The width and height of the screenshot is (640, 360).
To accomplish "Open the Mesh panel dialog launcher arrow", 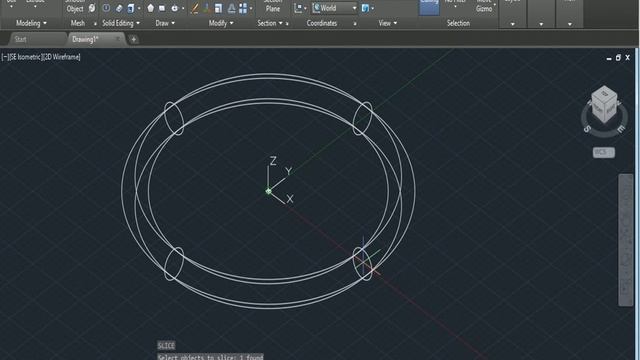I will [95, 24].
